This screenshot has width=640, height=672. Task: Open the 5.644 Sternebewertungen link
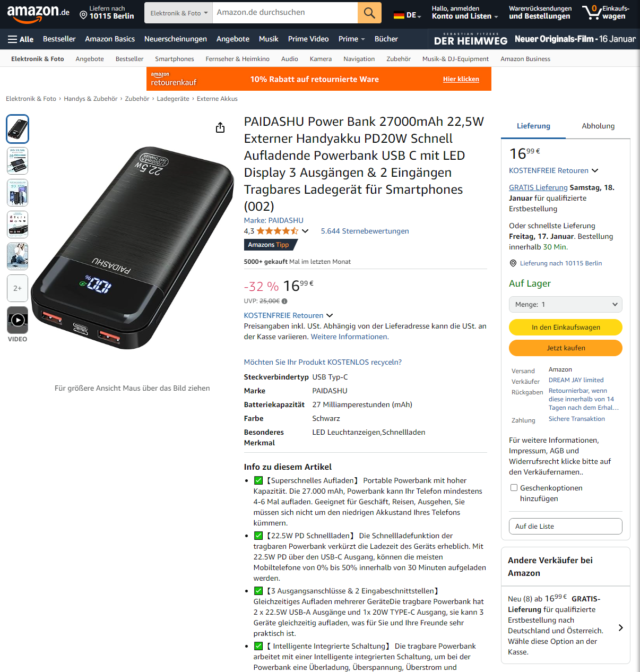point(365,231)
